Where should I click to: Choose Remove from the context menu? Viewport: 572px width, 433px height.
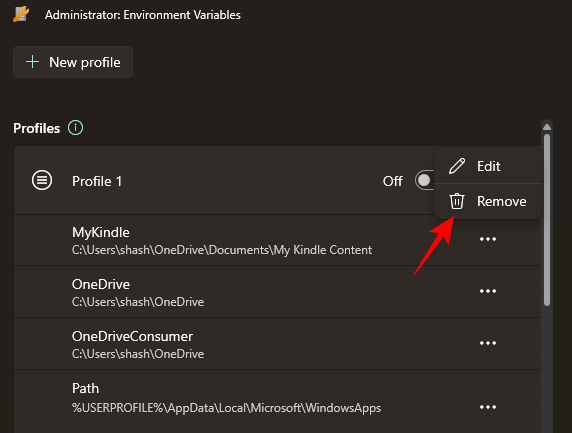487,201
